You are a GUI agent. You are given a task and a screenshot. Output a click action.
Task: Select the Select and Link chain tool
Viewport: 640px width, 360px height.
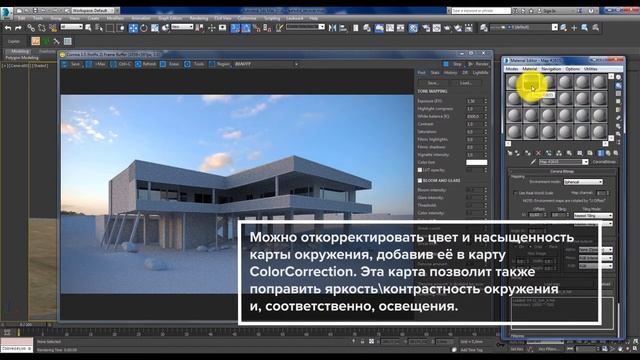pos(31,28)
